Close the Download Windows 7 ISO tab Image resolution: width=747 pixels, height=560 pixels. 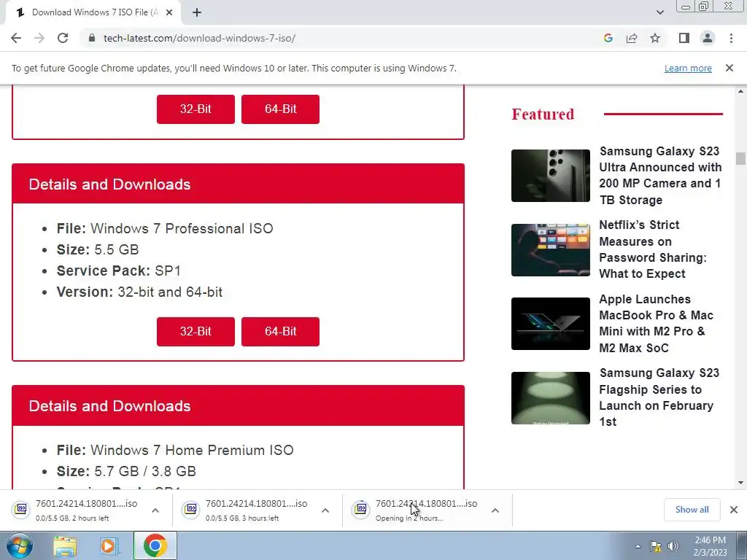pos(169,12)
